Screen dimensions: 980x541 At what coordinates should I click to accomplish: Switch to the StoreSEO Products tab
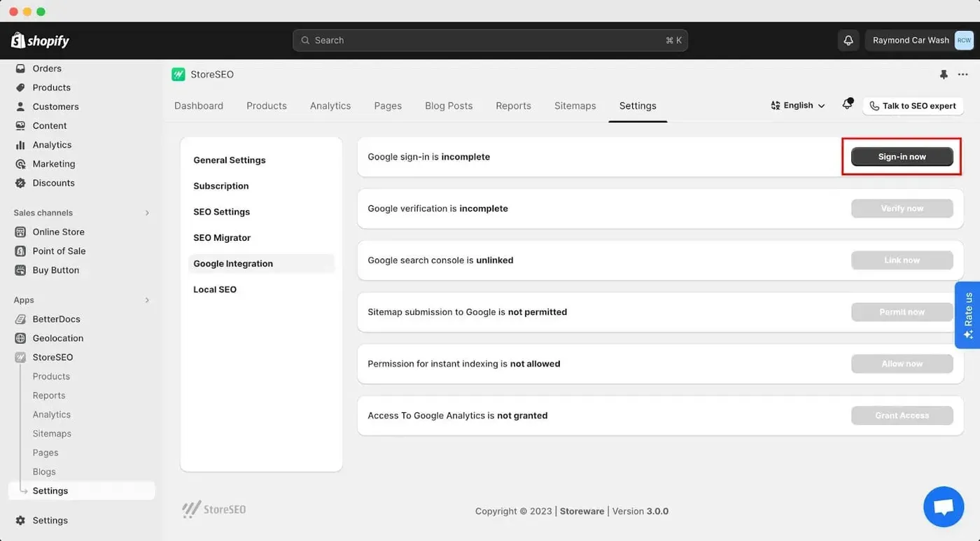point(267,106)
